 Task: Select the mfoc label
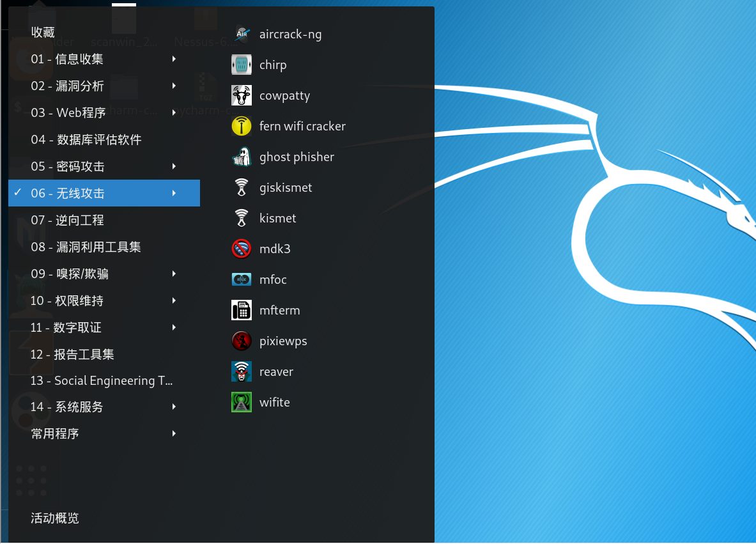273,280
